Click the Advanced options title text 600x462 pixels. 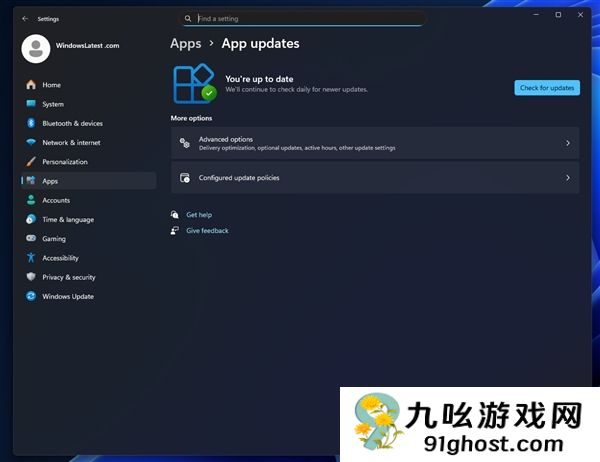226,139
